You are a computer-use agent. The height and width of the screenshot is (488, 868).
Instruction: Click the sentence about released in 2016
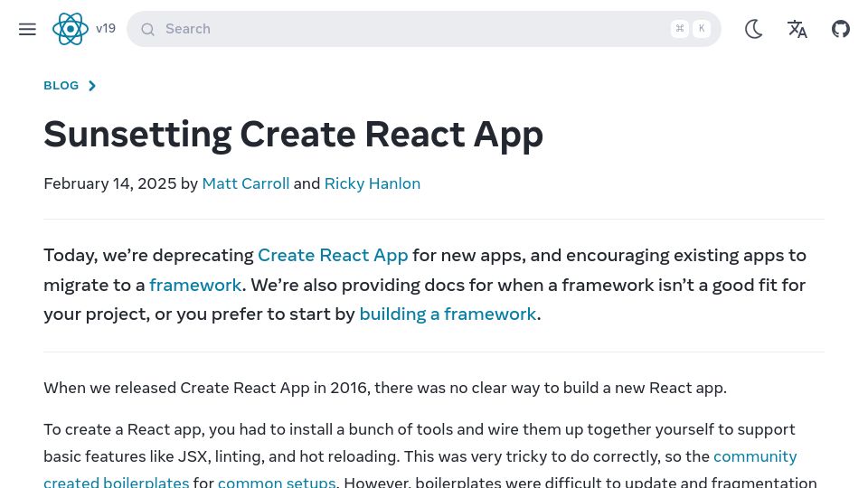point(385,388)
